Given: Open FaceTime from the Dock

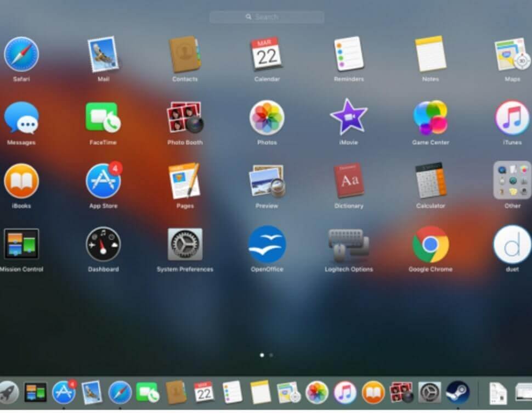Looking at the screenshot, I should tap(148, 393).
